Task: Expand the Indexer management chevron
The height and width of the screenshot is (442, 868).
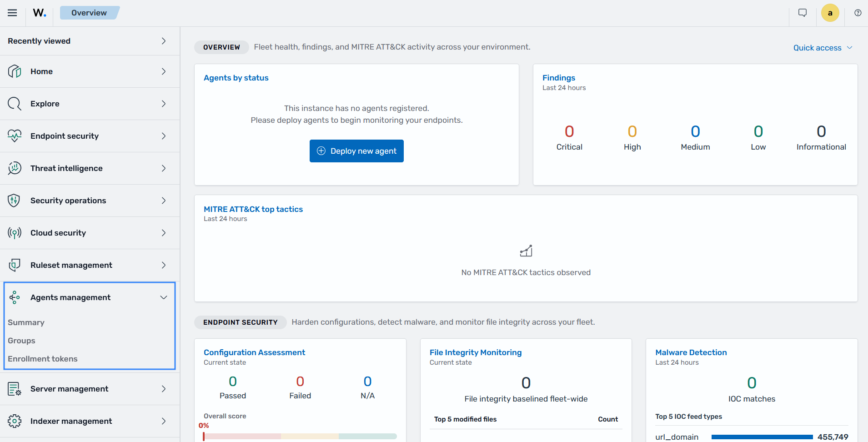Action: point(164,421)
